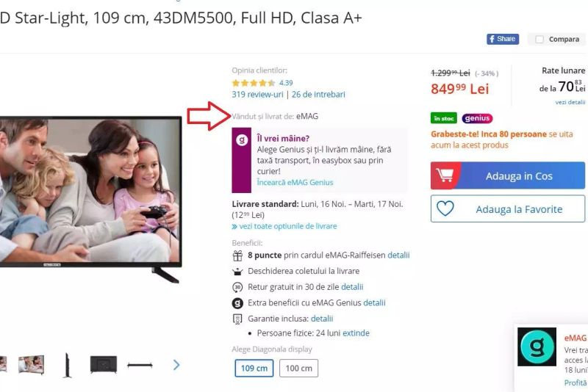This screenshot has height=392, width=588.
Task: Open the 26 de intrebari link
Action: point(318,95)
